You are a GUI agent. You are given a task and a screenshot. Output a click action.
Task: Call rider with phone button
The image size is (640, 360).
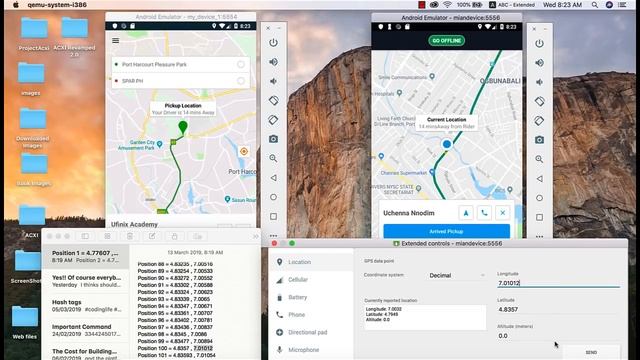(x=484, y=213)
